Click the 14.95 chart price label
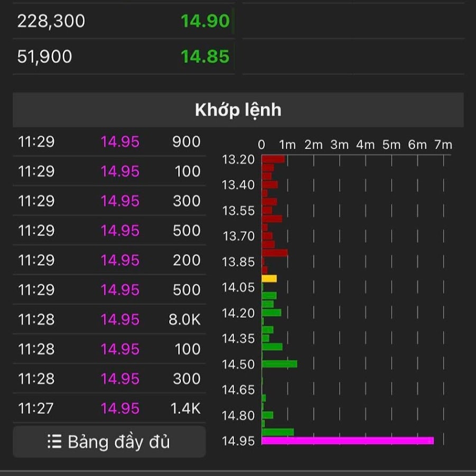 (238, 441)
